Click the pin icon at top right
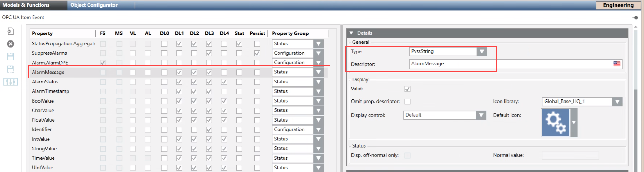644x172 pixels. (x=635, y=18)
